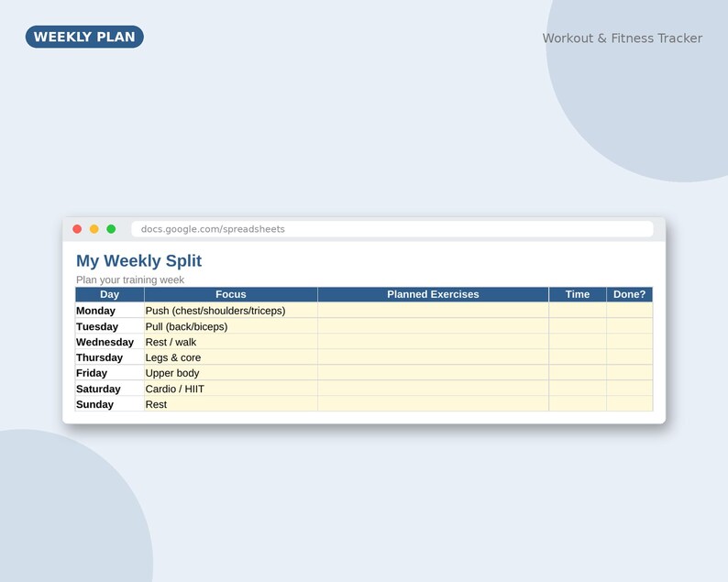Image resolution: width=728 pixels, height=582 pixels.
Task: Click Thursday's Done? cell
Action: (630, 357)
